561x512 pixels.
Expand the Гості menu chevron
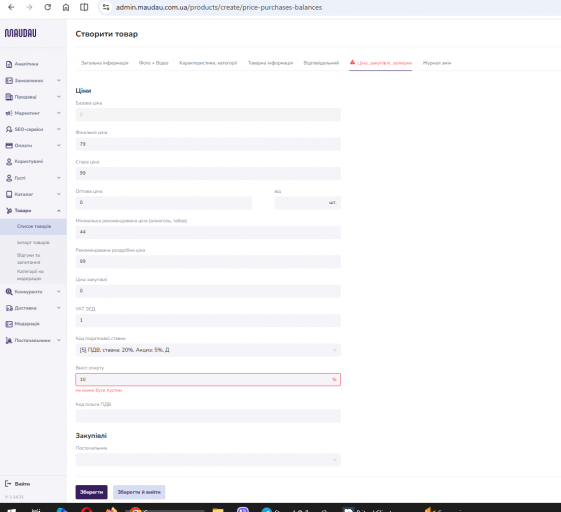tap(59, 178)
